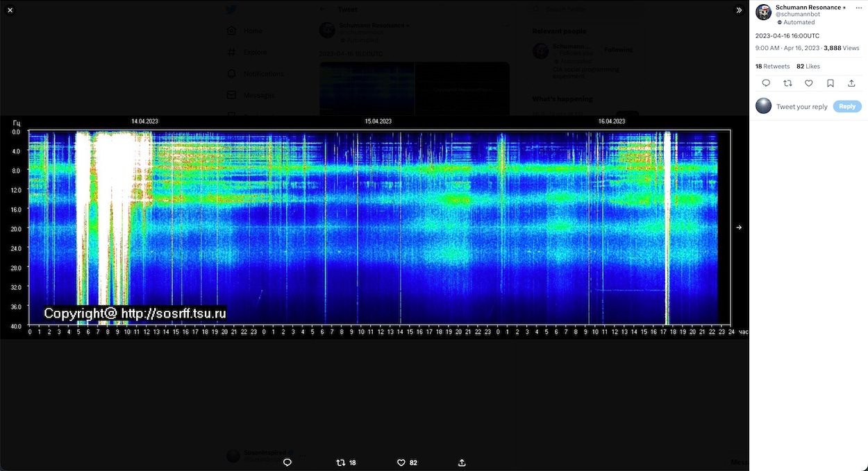The image size is (868, 471).
Task: Click the 3,888 Views count
Action: click(842, 49)
